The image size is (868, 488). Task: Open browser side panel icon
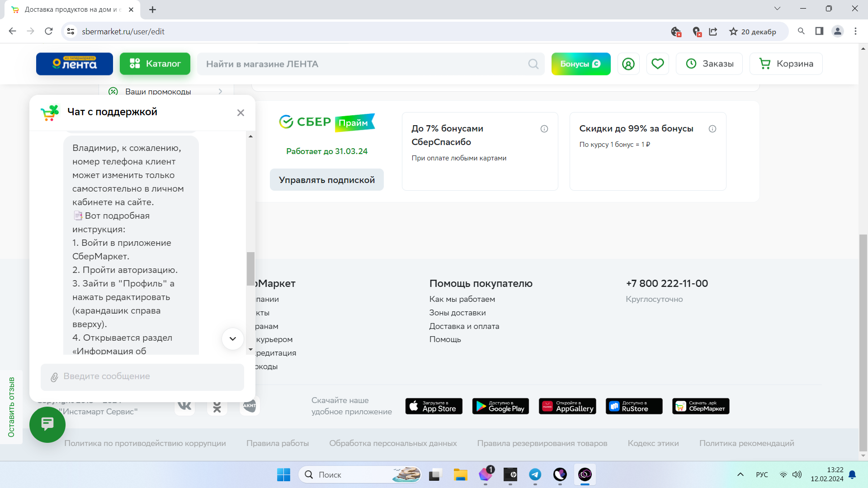click(x=819, y=31)
